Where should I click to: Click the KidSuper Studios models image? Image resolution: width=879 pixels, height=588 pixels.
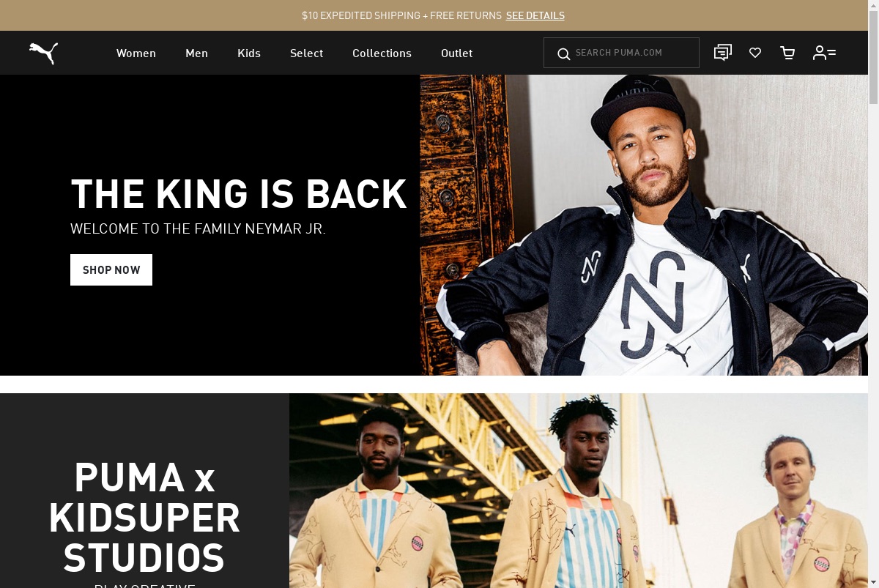pyautogui.click(x=579, y=491)
